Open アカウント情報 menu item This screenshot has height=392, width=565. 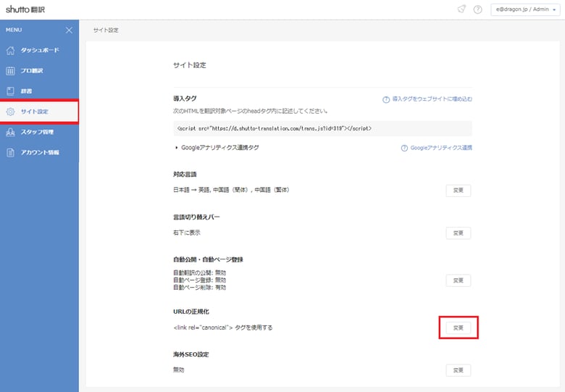tap(39, 153)
